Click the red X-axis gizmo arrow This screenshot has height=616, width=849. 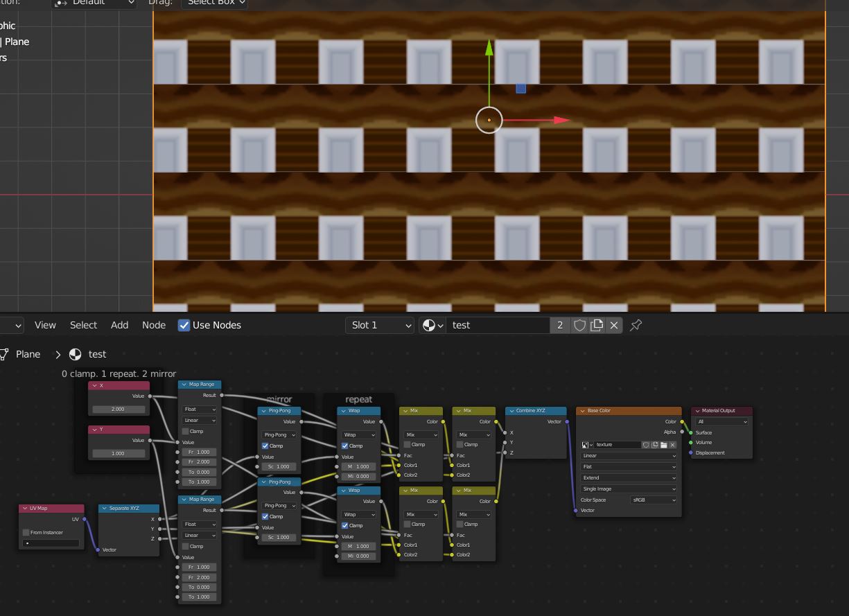tap(562, 120)
